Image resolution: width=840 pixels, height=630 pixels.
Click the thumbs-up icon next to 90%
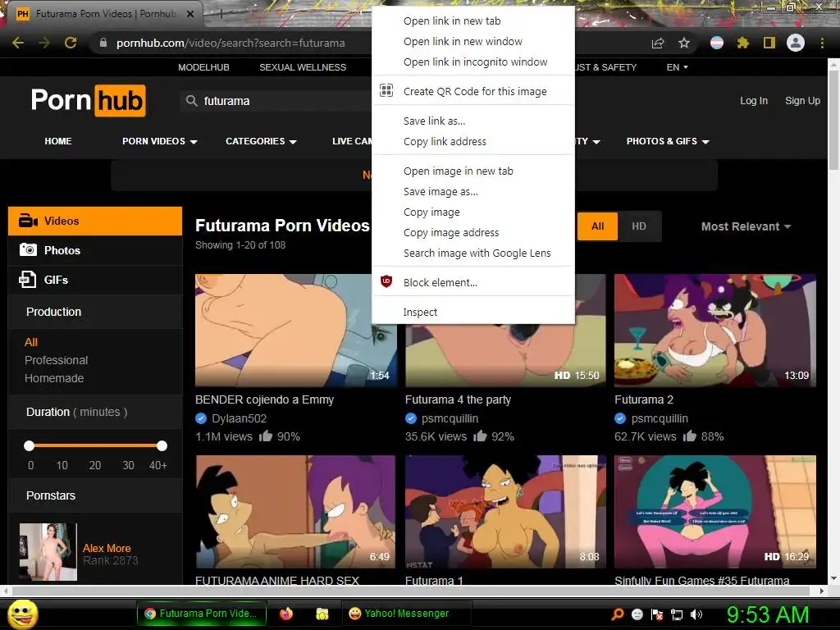coord(266,436)
